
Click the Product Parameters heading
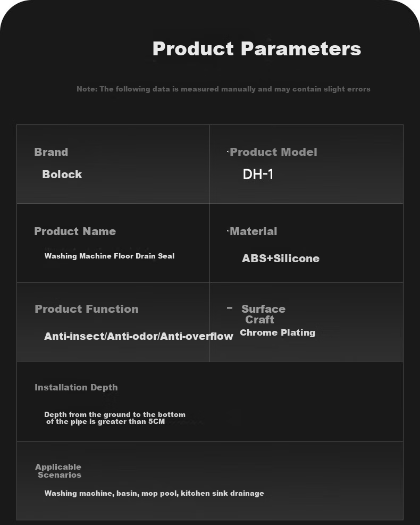pyautogui.click(x=257, y=49)
